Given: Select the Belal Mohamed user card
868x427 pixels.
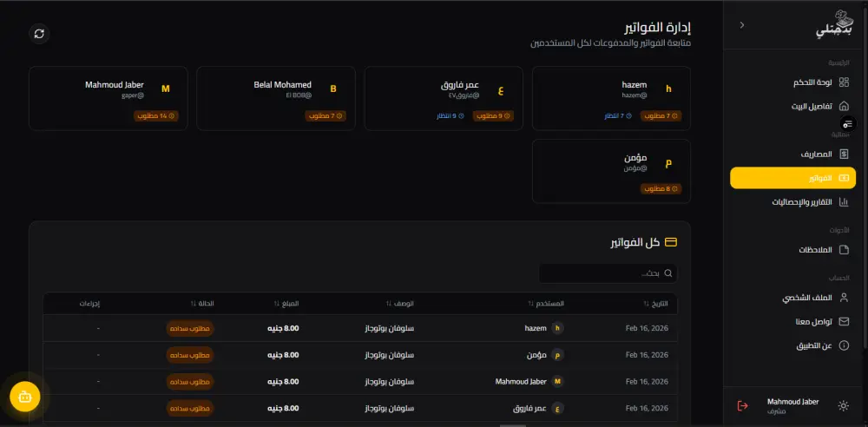Looking at the screenshot, I should click(276, 99).
